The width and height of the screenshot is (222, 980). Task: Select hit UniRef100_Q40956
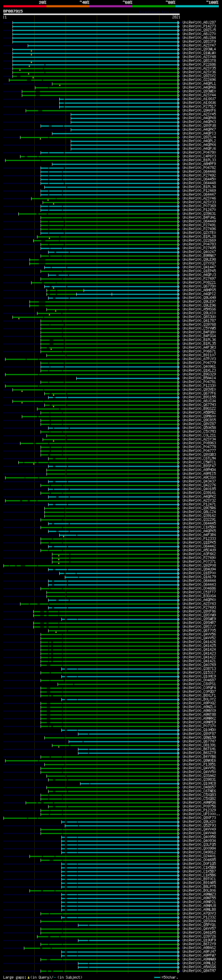click(x=199, y=837)
